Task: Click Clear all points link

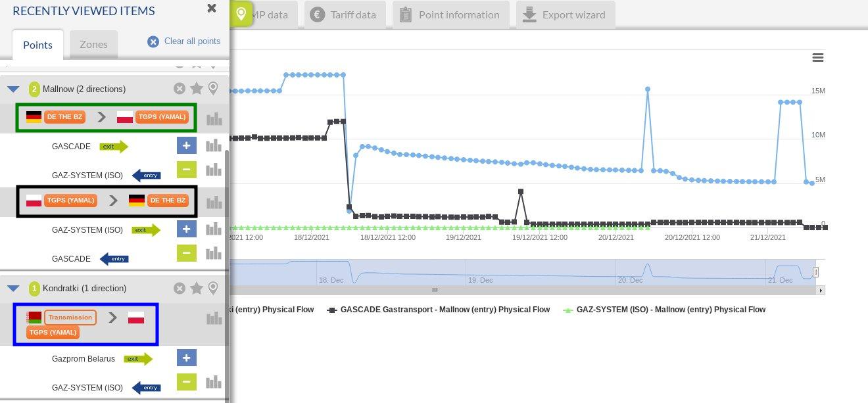Action: click(x=184, y=41)
